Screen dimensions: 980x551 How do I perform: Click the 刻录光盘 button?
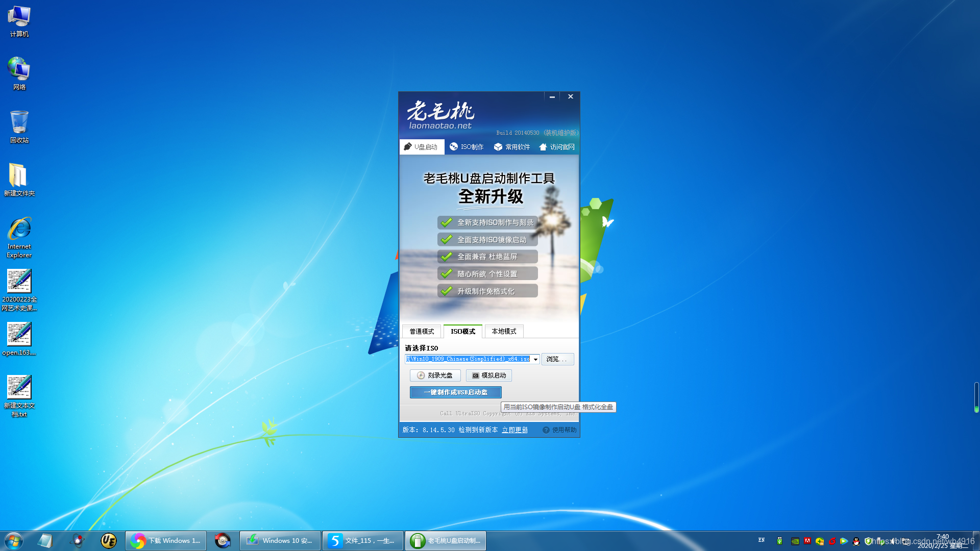[435, 375]
